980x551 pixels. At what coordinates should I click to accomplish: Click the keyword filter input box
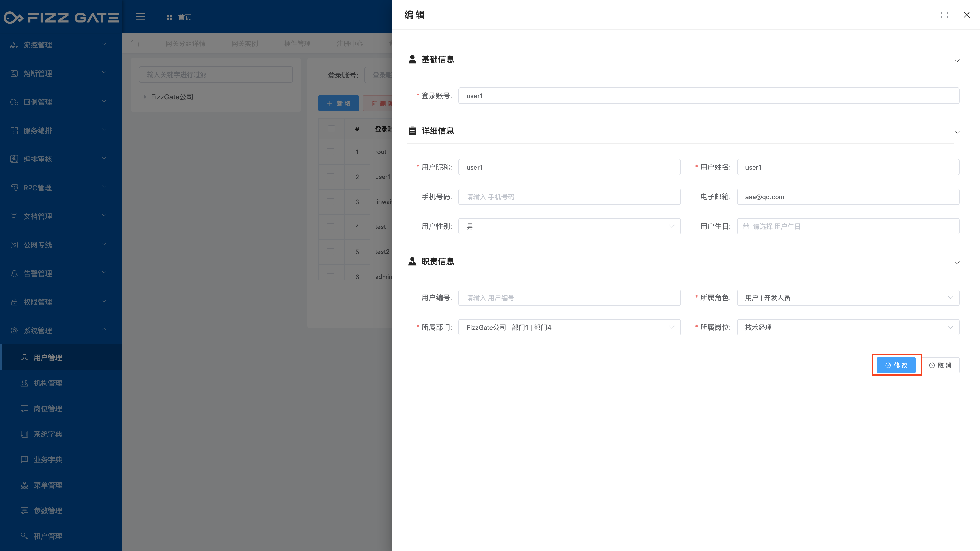[216, 74]
